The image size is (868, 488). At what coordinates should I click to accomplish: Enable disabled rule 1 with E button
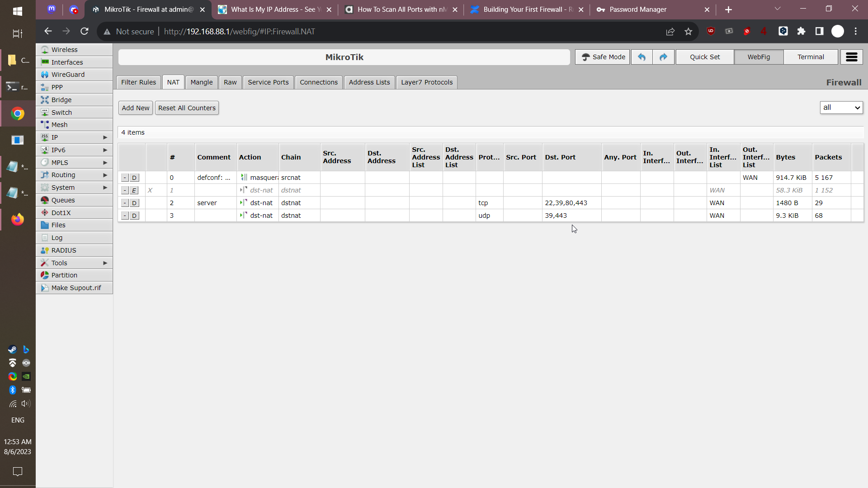tap(134, 191)
